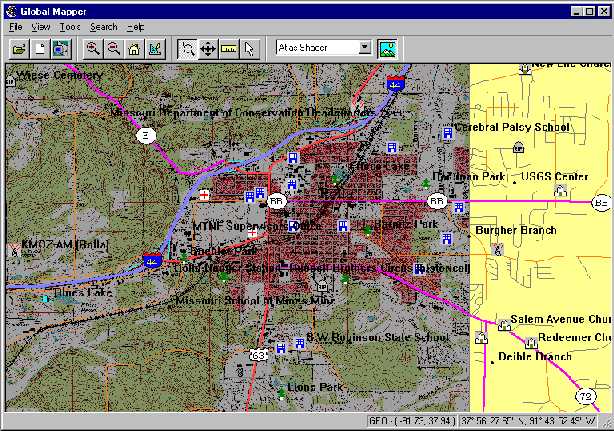Click the USGS Center label
Screen dimensions: 614x431
click(x=554, y=177)
